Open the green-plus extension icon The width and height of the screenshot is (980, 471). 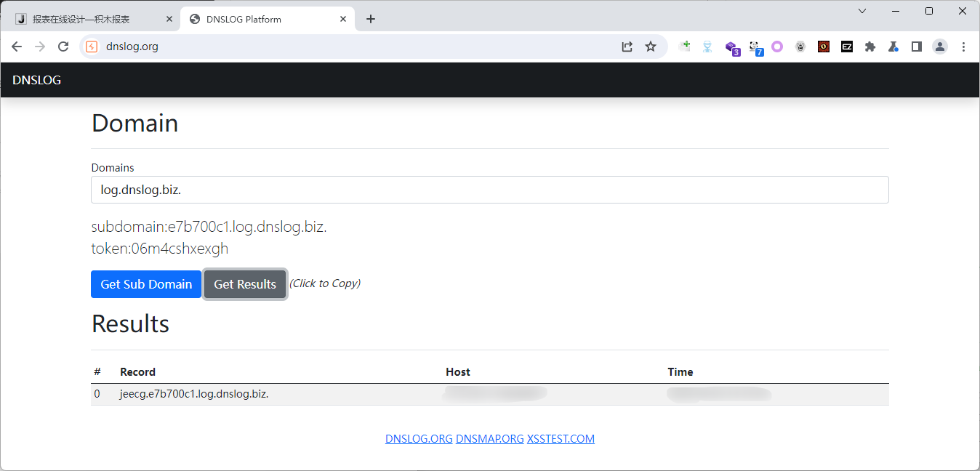point(684,47)
